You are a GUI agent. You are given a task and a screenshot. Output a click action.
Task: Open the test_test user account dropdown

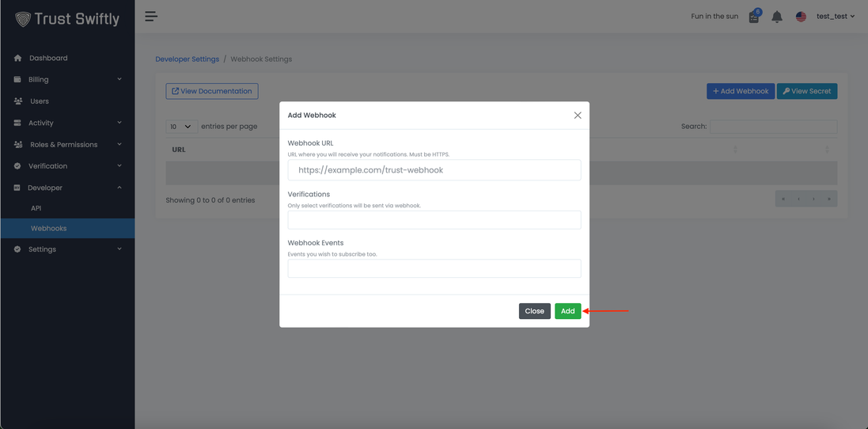835,17
